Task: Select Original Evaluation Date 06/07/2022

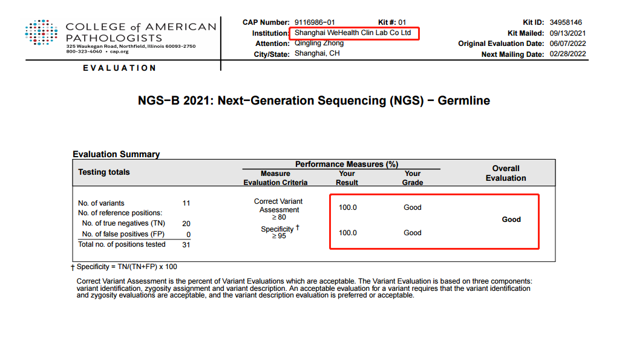Action: (x=569, y=44)
